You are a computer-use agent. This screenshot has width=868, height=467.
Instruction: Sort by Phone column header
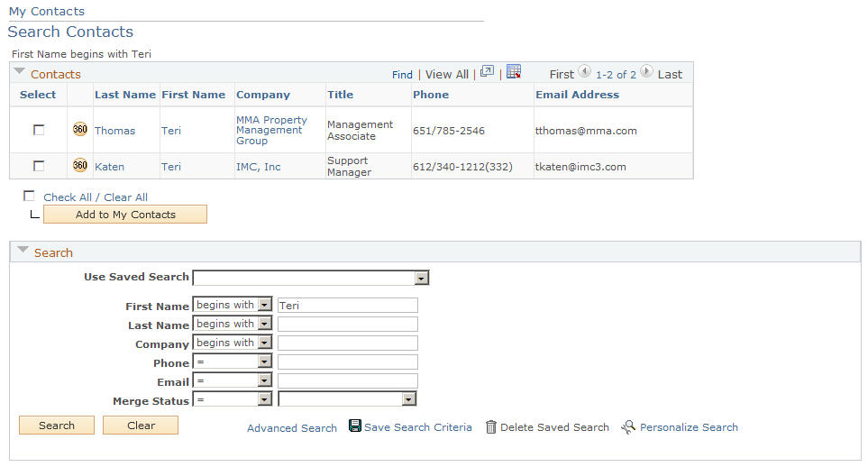pyautogui.click(x=431, y=95)
